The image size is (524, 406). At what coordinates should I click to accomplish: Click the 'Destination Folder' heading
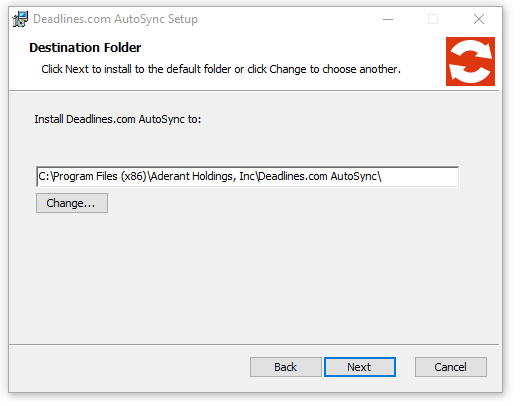point(87,48)
